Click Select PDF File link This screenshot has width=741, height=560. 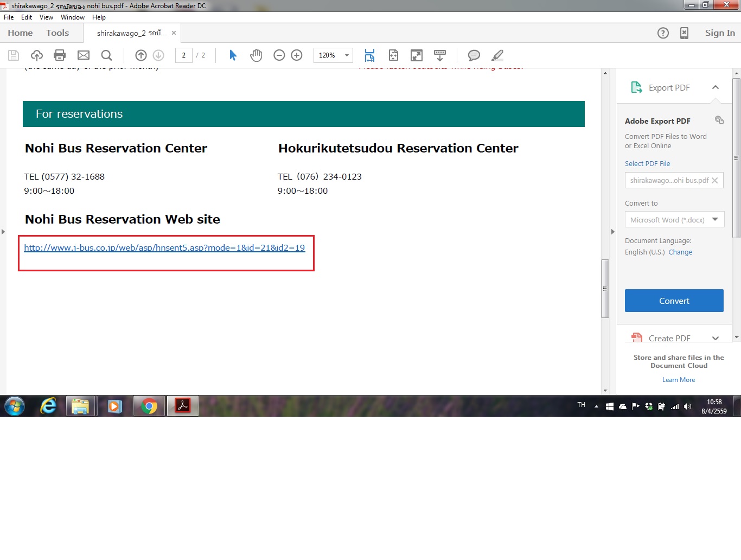click(x=647, y=163)
